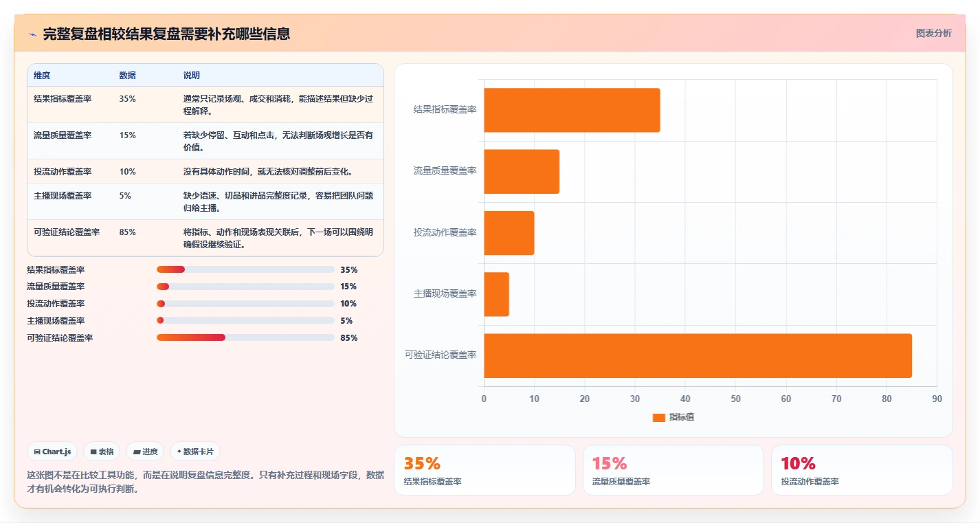Click description starting 若缺少停留
Image resolution: width=980 pixels, height=523 pixels.
point(278,141)
